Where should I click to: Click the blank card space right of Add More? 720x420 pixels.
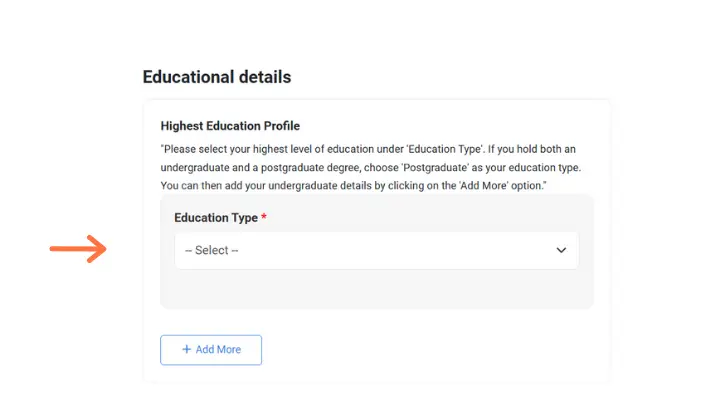(x=432, y=350)
